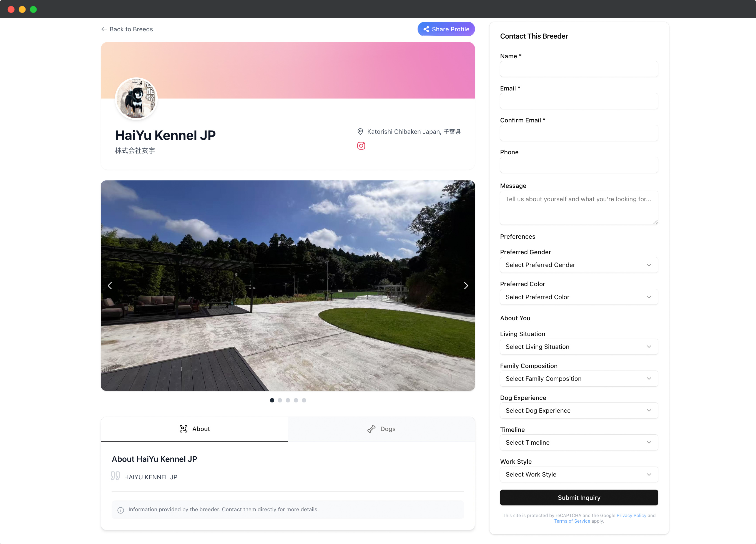Click the red macOS close window button
Screen dimensions: 756x544
point(11,9)
